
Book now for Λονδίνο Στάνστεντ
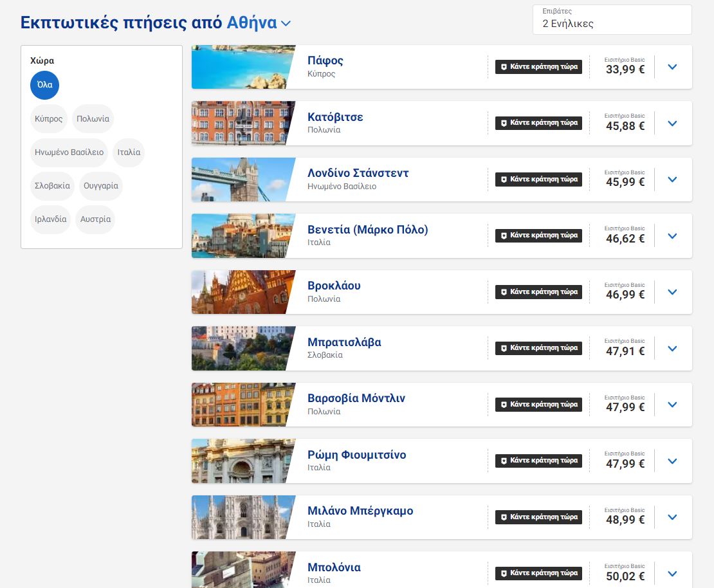(538, 179)
